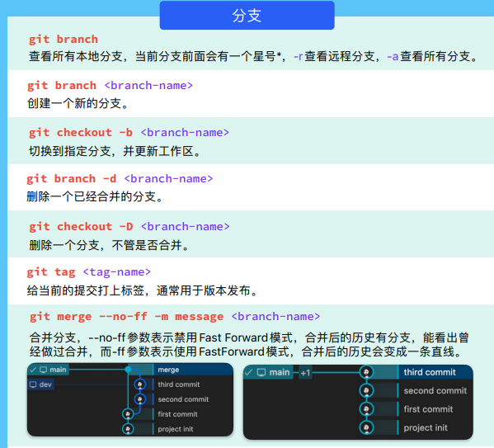Click third commit avatar in right graph
This screenshot has height=448, width=494.
(366, 372)
